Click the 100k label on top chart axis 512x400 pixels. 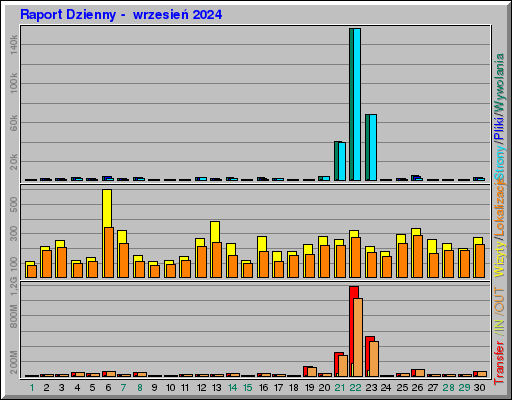pyautogui.click(x=14, y=83)
